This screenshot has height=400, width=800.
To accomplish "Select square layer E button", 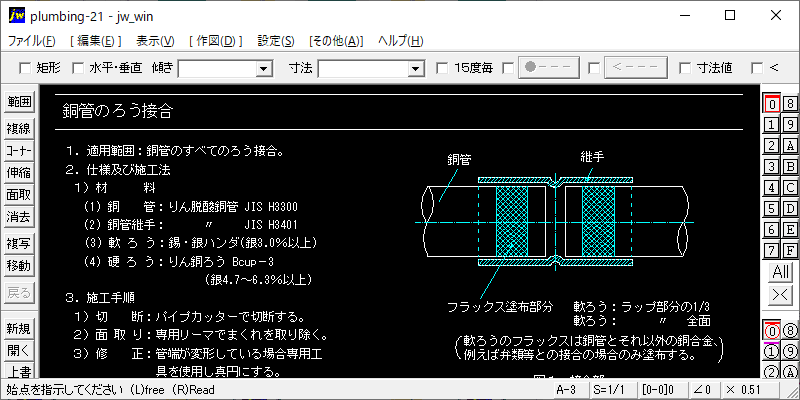I will click(x=790, y=230).
